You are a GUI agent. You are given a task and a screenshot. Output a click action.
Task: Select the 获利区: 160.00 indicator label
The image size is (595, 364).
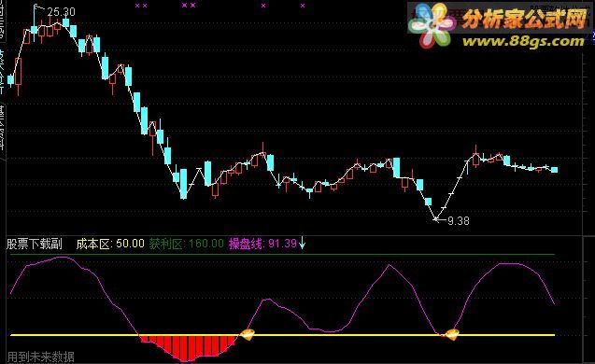click(x=186, y=244)
